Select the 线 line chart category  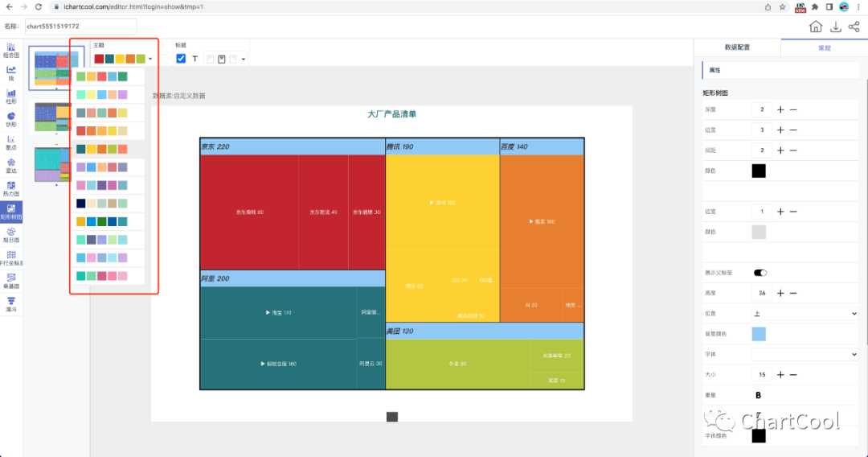tap(11, 74)
